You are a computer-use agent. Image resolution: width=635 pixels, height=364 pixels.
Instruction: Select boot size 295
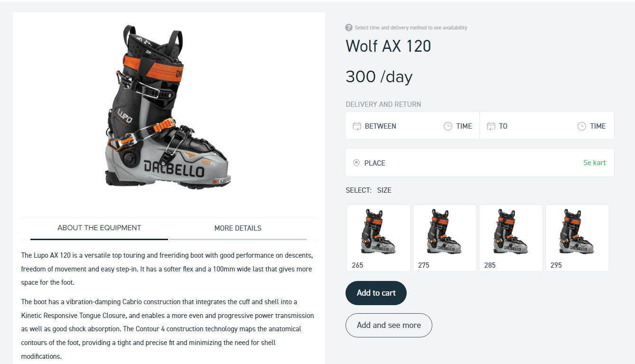tap(577, 238)
